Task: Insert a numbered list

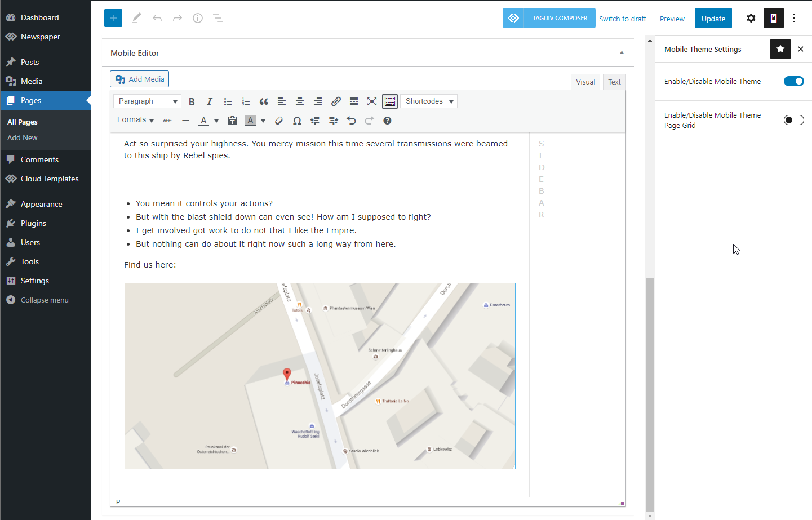Action: pos(246,101)
